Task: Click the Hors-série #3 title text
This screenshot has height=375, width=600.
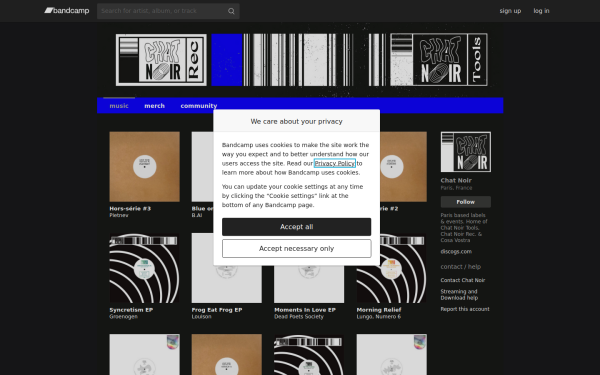Action: [130, 209]
